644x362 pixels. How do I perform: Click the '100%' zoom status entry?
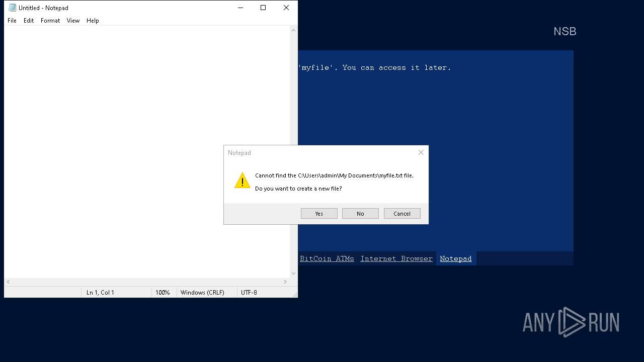(163, 292)
